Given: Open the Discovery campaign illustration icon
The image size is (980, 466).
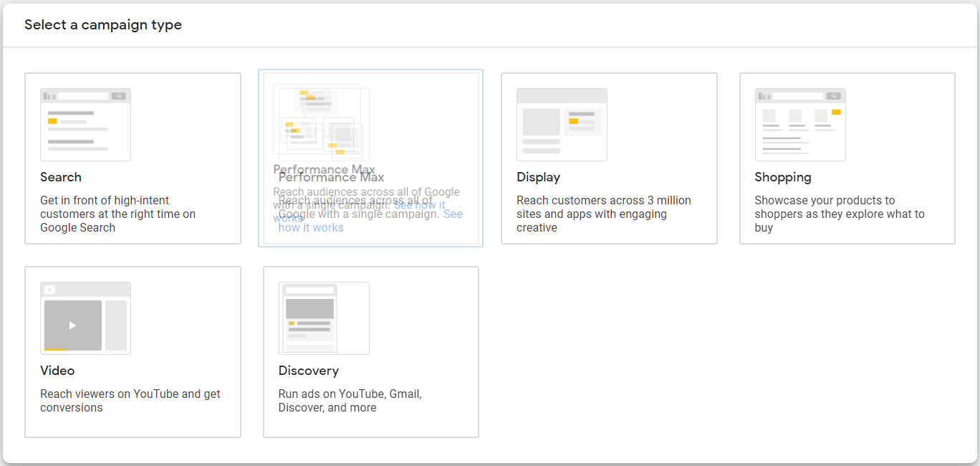Looking at the screenshot, I should pos(324,318).
